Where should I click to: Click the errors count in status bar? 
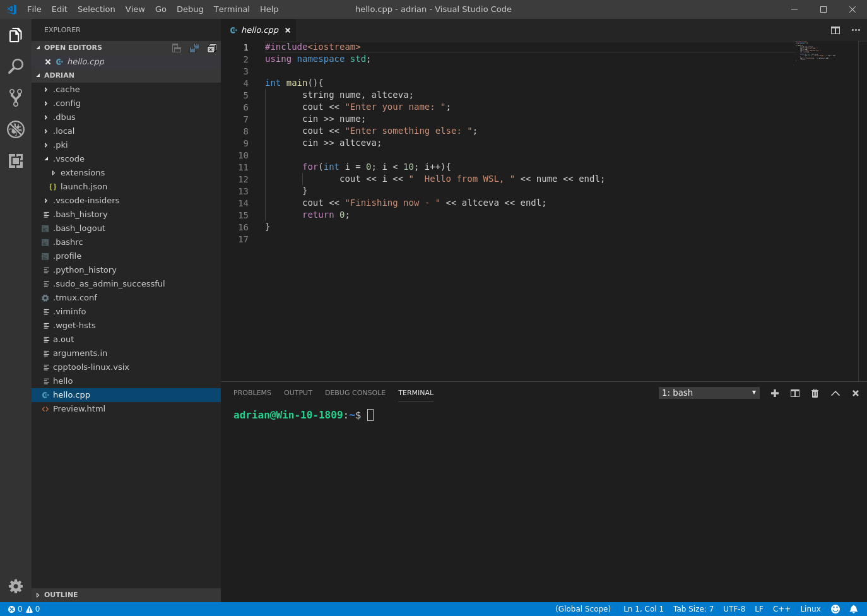click(15, 609)
